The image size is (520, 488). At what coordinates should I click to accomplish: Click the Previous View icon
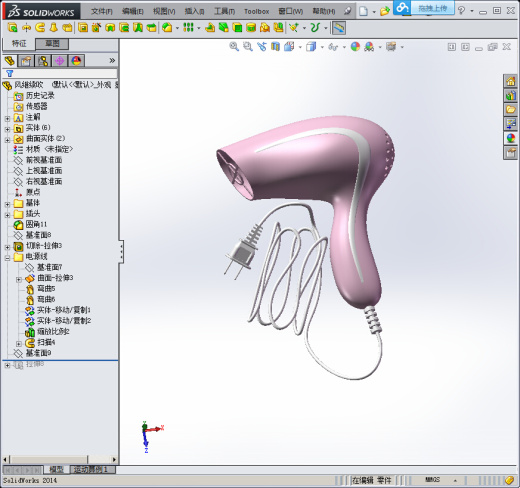[262, 47]
